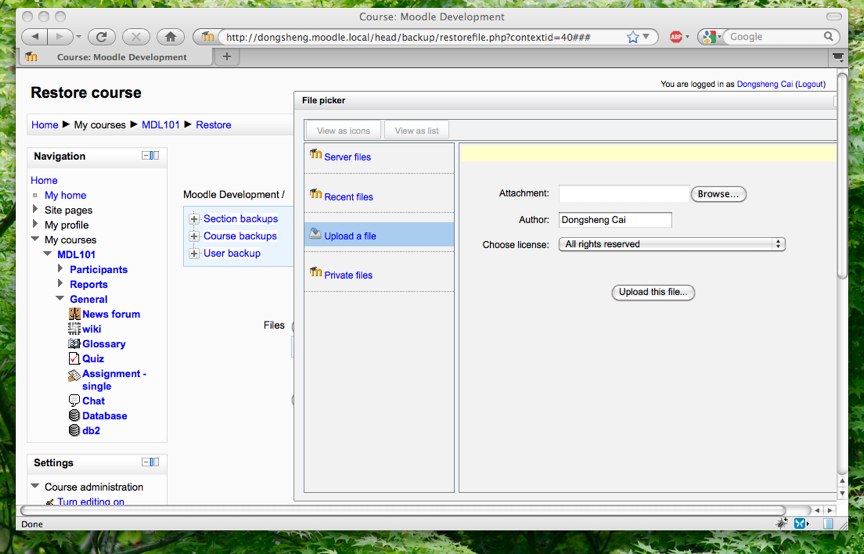Go to the browser Home icon
The width and height of the screenshot is (864, 554).
click(x=170, y=37)
